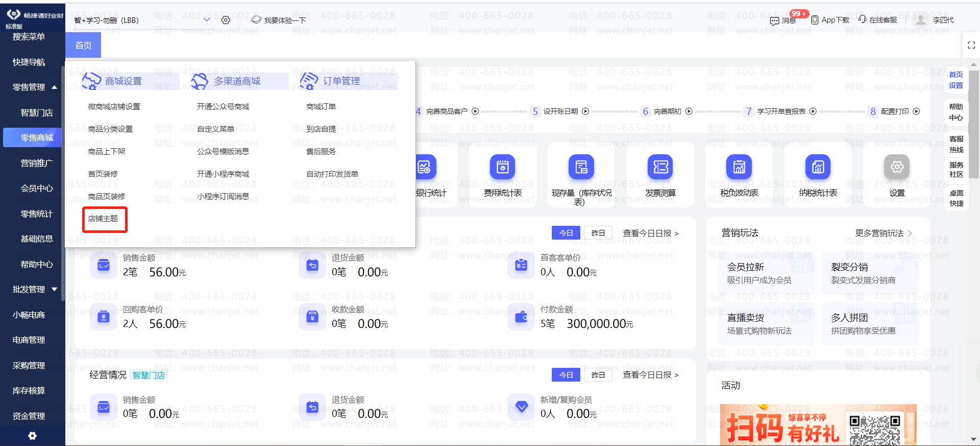Click the page vertical scrollbar

click(974, 124)
